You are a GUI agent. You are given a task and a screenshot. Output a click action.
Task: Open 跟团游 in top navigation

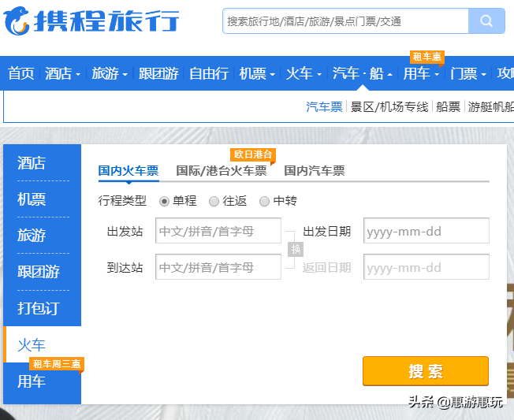(x=158, y=73)
